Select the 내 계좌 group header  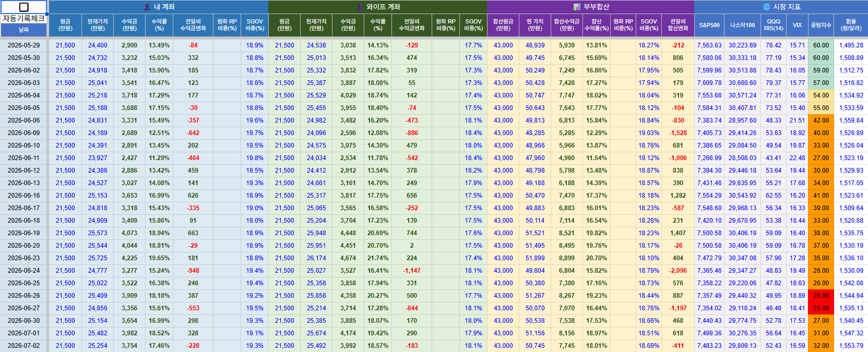click(159, 7)
